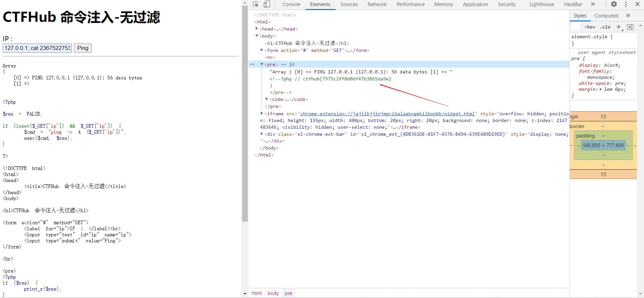The image size is (644, 298).
Task: Click the 560.800 × 777.600 content box
Action: point(603,145)
